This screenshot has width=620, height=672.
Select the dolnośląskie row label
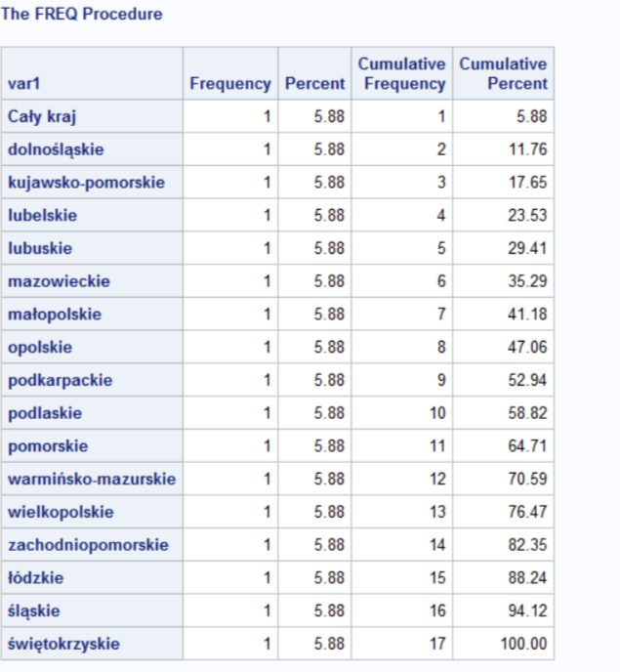[56, 150]
